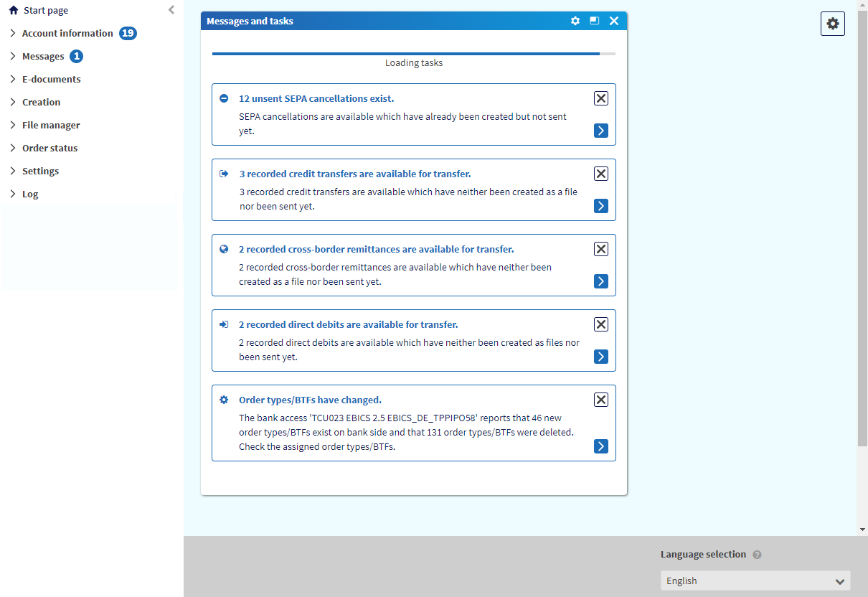Open the unsent SEPA cancellations task arrow
Image resolution: width=868 pixels, height=597 pixels.
pyautogui.click(x=601, y=131)
